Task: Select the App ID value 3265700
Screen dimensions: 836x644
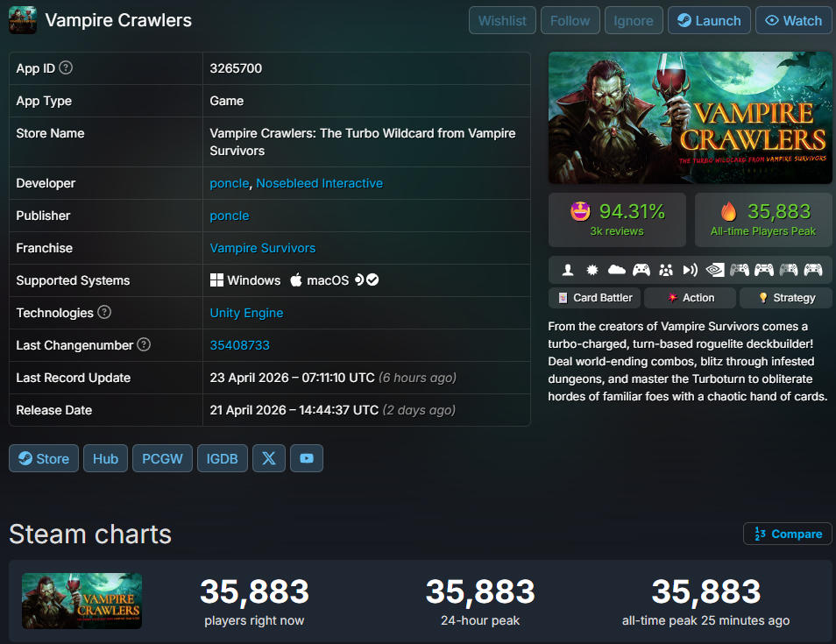Action: coord(236,68)
